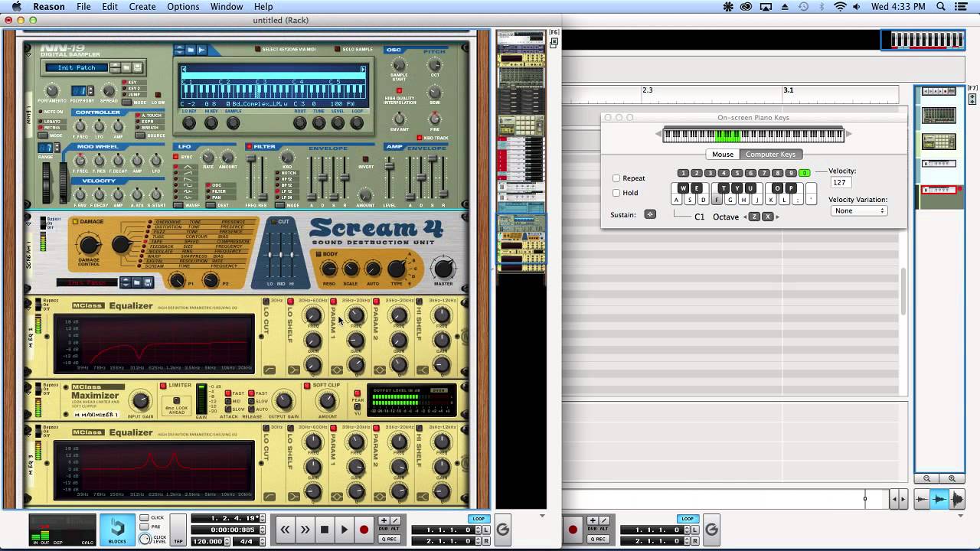This screenshot has height=551, width=980.
Task: Toggle the Maximizer Limiter enable button
Action: [163, 386]
